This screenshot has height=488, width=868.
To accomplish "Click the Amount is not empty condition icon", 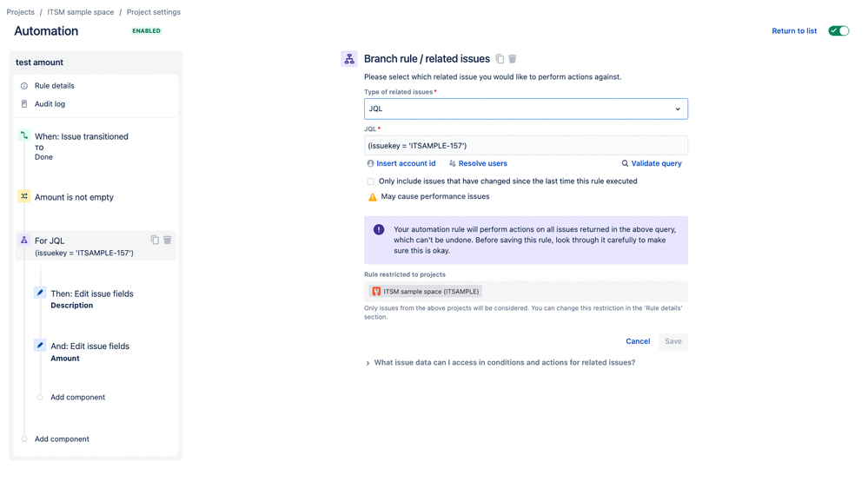I will click(x=23, y=196).
